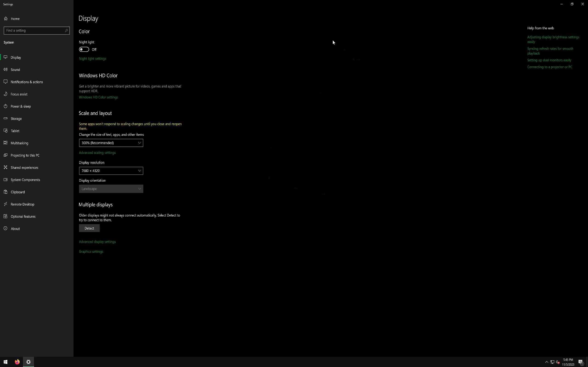Click the Remote Desktop icon

point(6,204)
